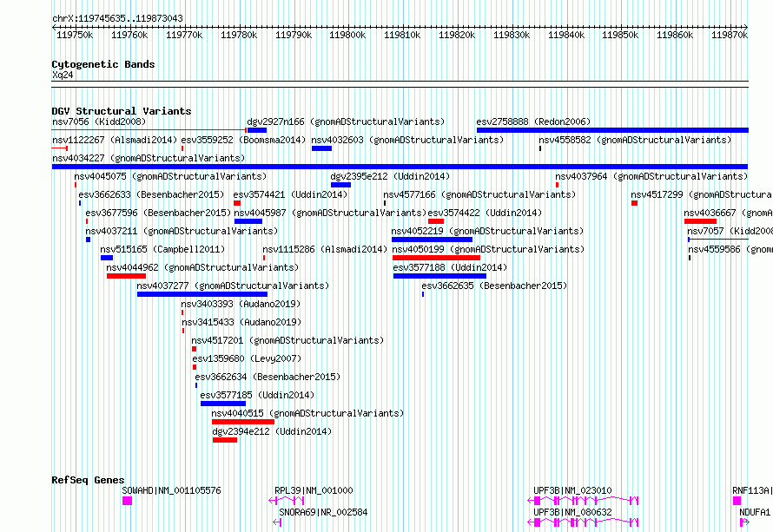Viewport: 773px width, 532px height.
Task: Select the esv3577185 (Uddin2014) blue bar
Action: [223, 404]
